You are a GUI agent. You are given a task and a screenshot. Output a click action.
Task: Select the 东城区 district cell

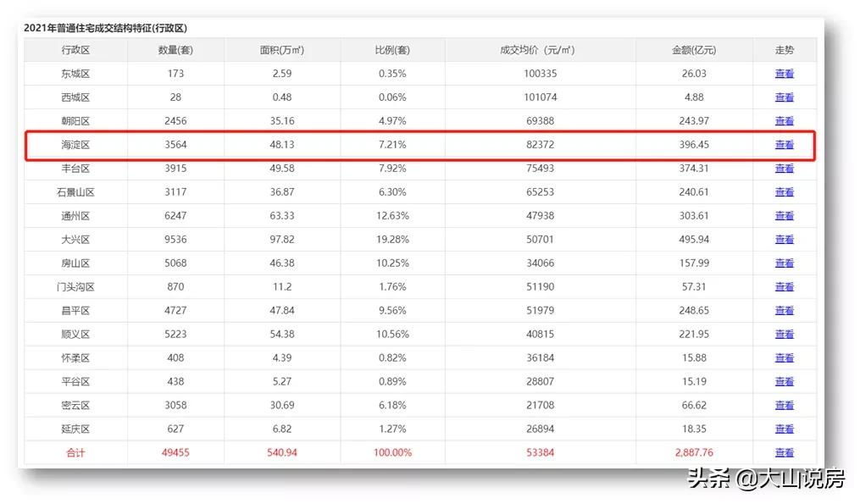coord(75,74)
